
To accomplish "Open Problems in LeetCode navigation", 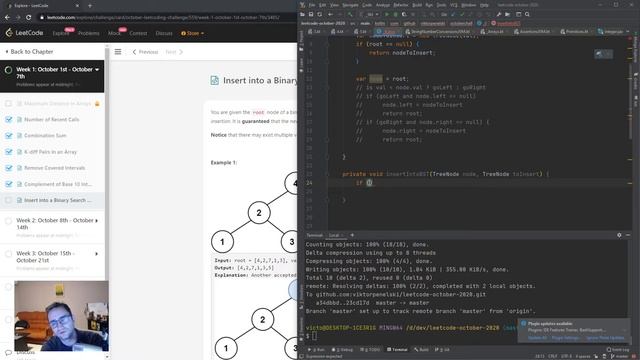I will point(89,33).
